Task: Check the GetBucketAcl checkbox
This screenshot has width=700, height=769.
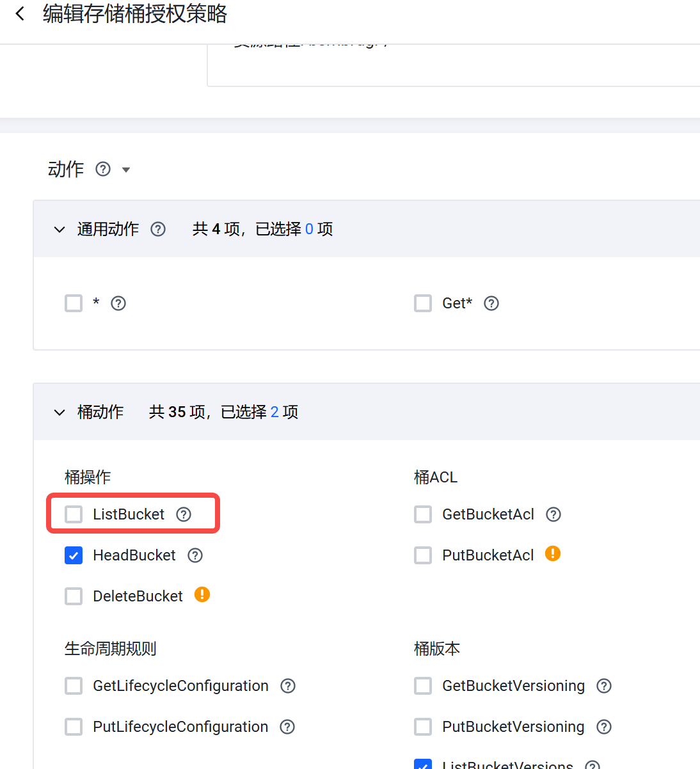Action: pyautogui.click(x=423, y=514)
